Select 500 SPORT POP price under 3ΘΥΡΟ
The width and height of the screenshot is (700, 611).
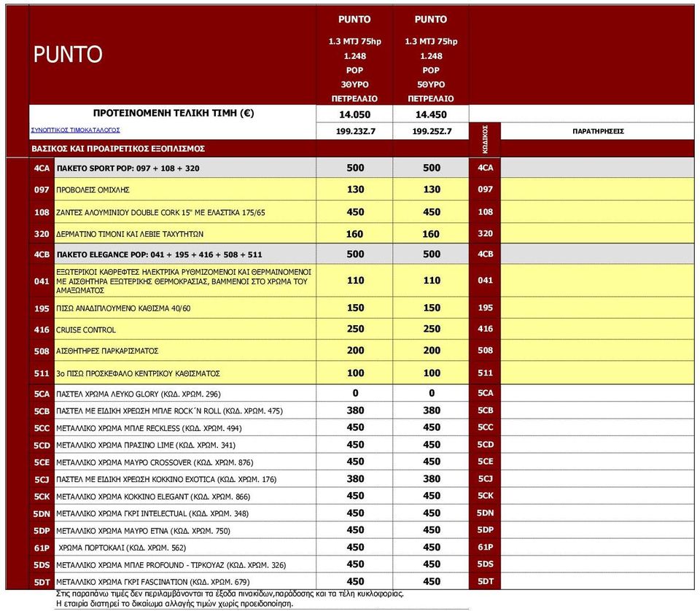coord(355,168)
